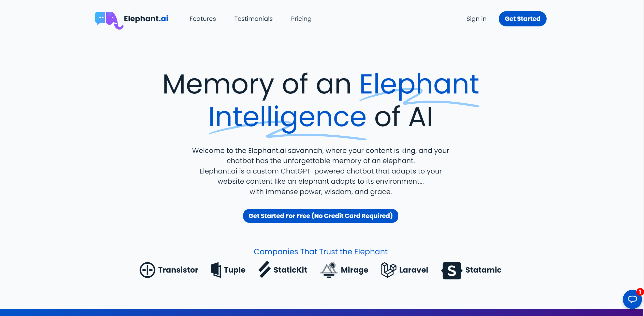Click the Pricing tab in navigation

(301, 19)
